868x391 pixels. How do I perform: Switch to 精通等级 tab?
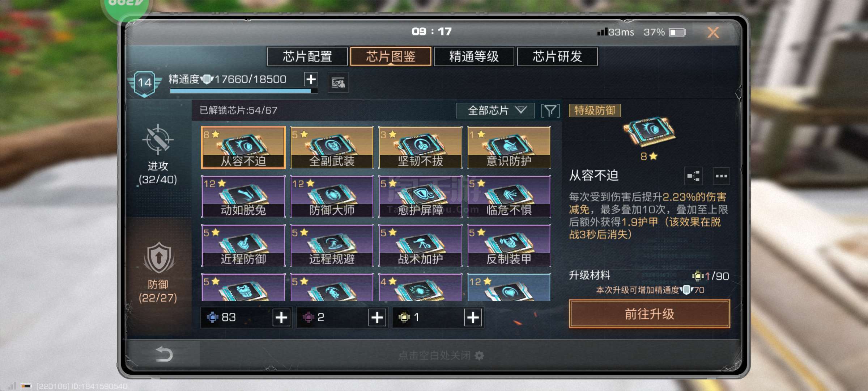(x=474, y=56)
